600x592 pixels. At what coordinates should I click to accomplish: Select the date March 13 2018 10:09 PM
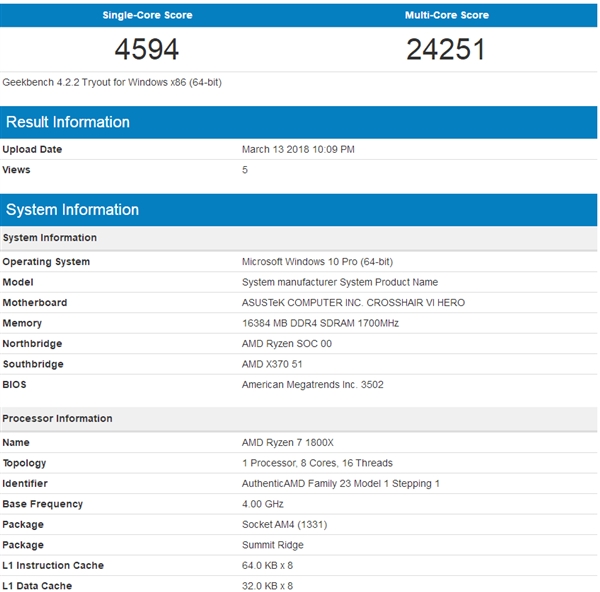298,149
